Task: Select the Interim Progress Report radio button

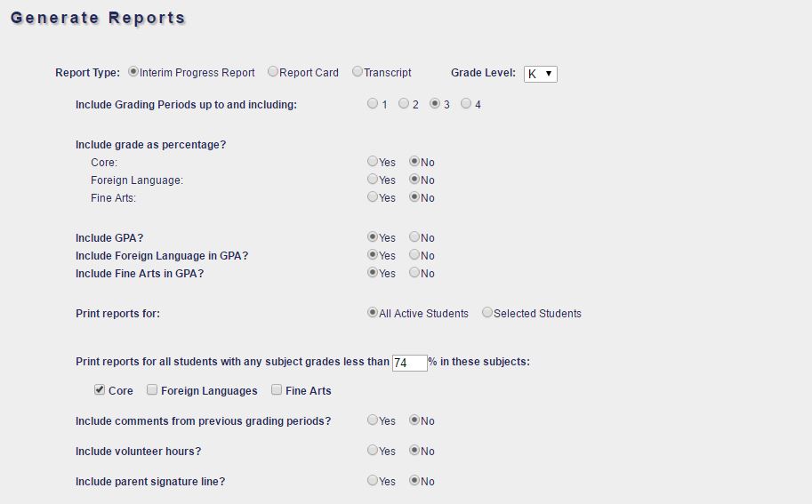Action: point(133,72)
